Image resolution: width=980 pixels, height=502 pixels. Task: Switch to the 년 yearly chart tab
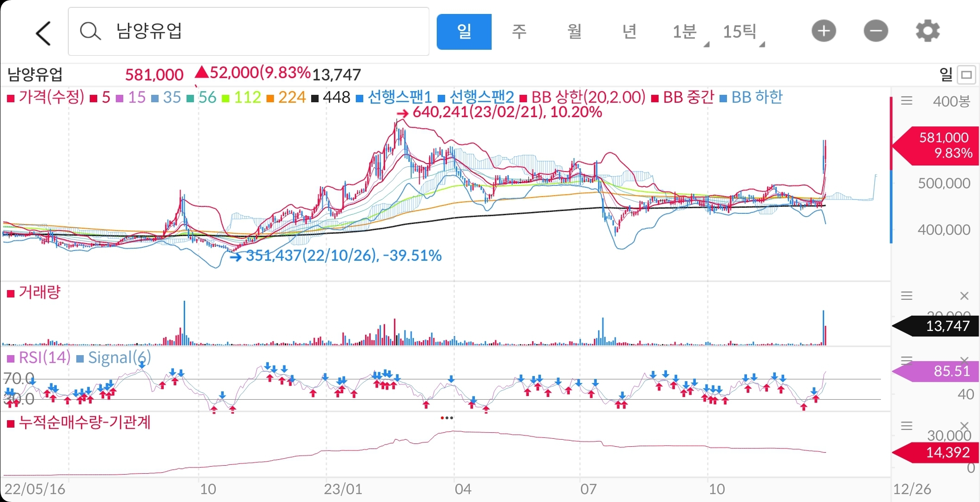629,32
